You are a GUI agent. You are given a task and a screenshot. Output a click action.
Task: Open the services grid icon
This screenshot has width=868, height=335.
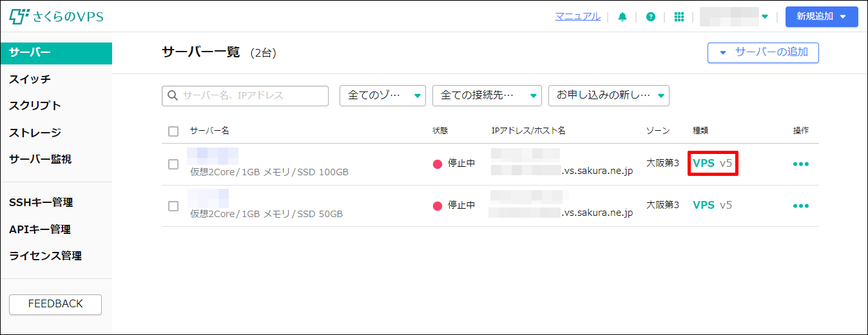click(x=679, y=17)
